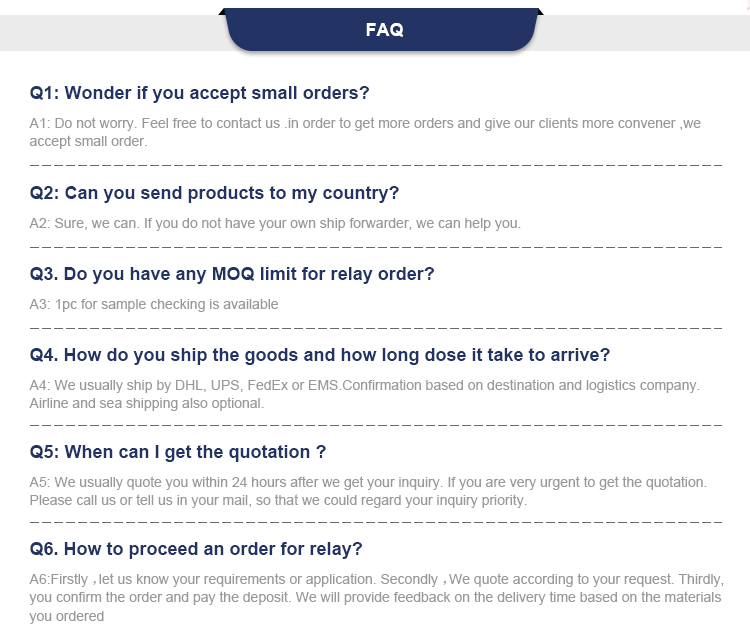
Task: Select the A6 requirements and deposit answer
Action: click(x=375, y=597)
